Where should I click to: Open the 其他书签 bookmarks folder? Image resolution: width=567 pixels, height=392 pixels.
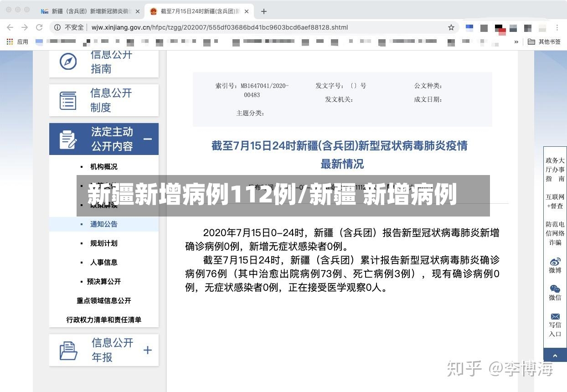tap(544, 41)
